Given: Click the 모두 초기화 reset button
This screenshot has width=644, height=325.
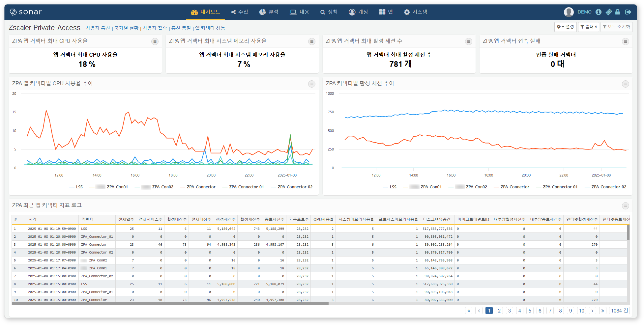Looking at the screenshot, I should coord(616,27).
